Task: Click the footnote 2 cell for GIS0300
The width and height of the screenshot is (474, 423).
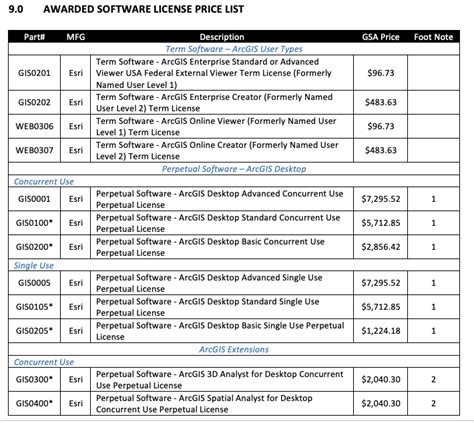Action: pos(433,380)
